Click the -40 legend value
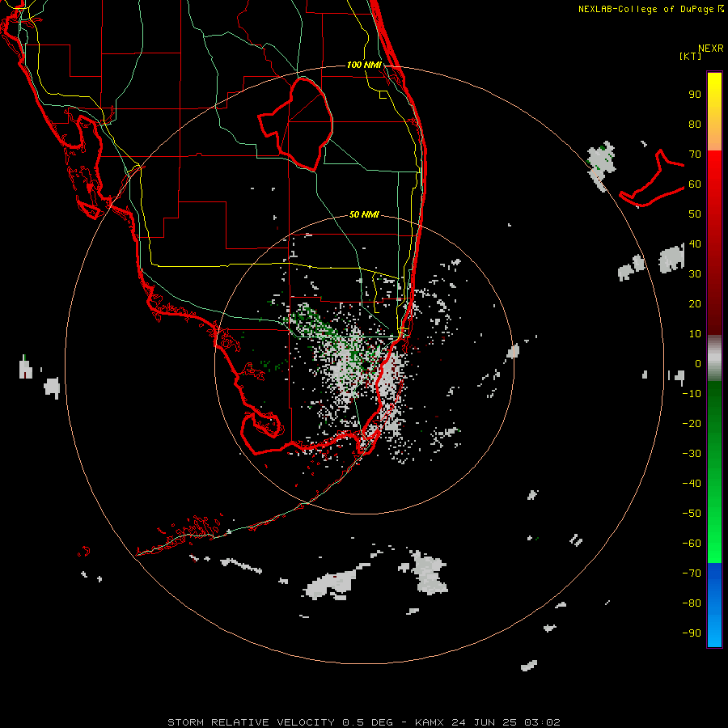 pos(692,484)
